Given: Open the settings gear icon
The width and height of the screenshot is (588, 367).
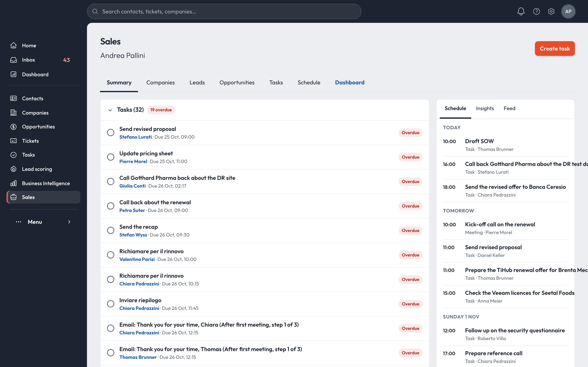Looking at the screenshot, I should click(x=551, y=11).
